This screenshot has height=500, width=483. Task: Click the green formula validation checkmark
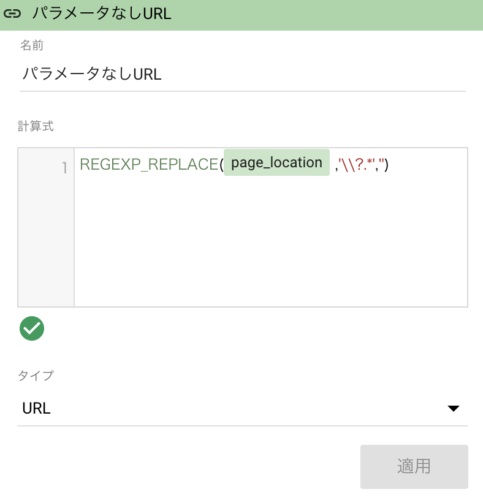pyautogui.click(x=32, y=328)
